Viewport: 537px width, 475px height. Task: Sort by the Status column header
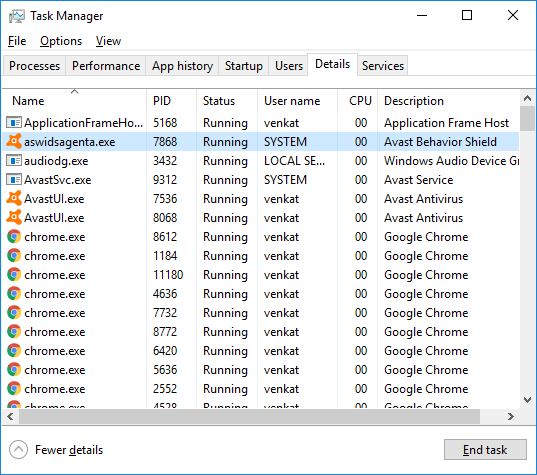(227, 101)
